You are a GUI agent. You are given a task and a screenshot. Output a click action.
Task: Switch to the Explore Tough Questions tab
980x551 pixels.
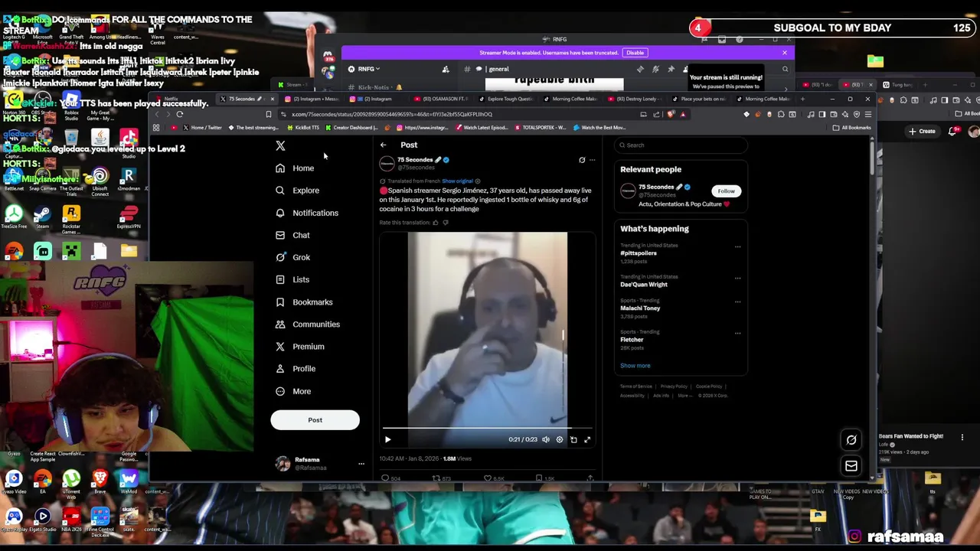[505, 99]
